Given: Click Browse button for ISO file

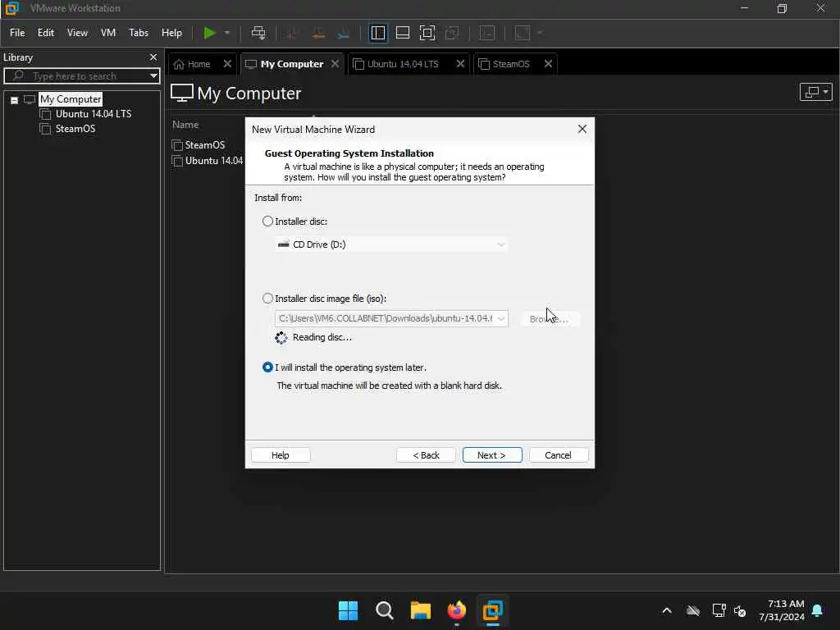Looking at the screenshot, I should tap(549, 319).
